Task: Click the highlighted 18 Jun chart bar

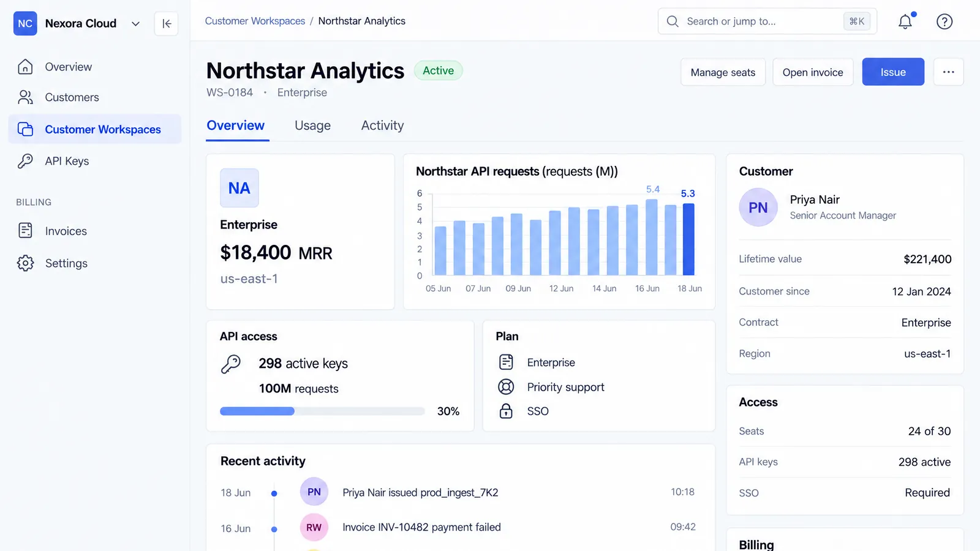Action: [688, 239]
